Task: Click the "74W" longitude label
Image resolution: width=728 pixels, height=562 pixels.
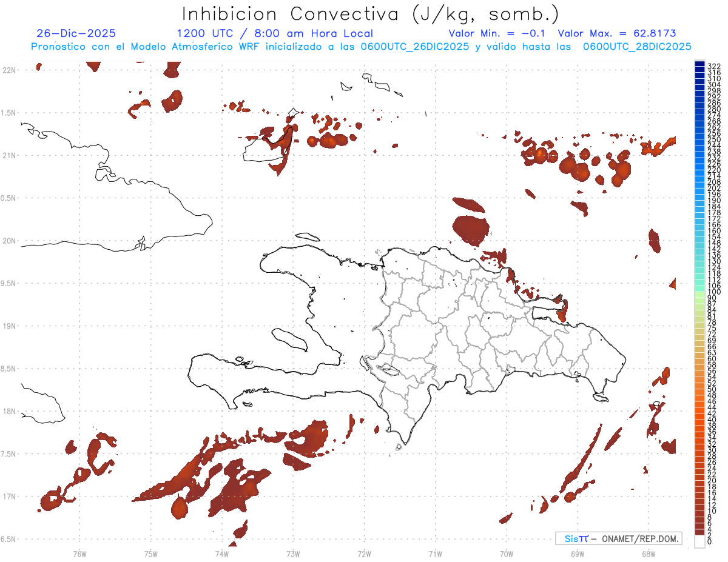Action: [222, 554]
